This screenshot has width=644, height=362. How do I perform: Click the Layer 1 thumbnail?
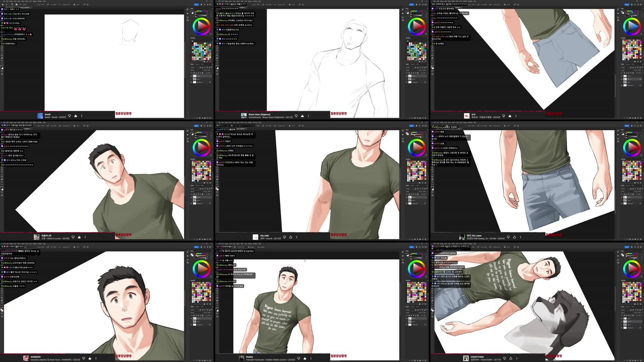[194, 79]
